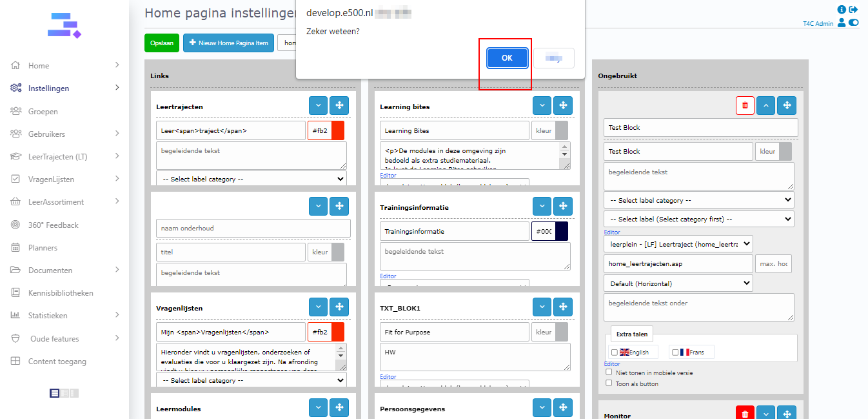The height and width of the screenshot is (419, 868).
Task: Enable the English extra language checkbox
Action: [x=614, y=353]
